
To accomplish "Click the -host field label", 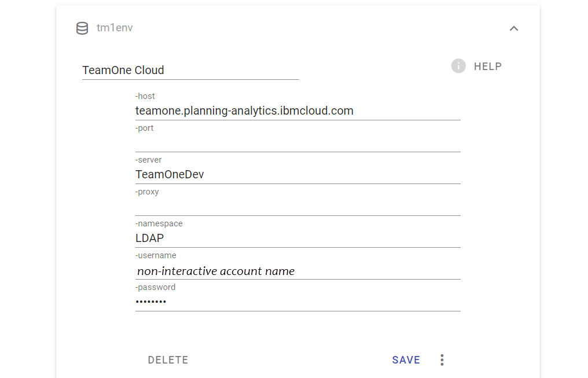I will tap(145, 96).
